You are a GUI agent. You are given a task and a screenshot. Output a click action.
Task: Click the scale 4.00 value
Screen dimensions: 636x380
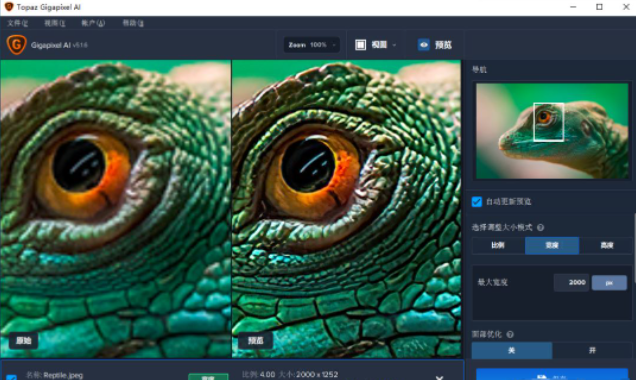tap(267, 374)
